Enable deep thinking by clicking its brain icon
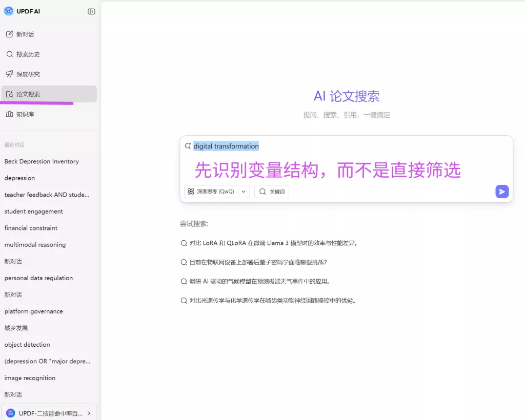Image resolution: width=525 pixels, height=420 pixels. point(191,192)
